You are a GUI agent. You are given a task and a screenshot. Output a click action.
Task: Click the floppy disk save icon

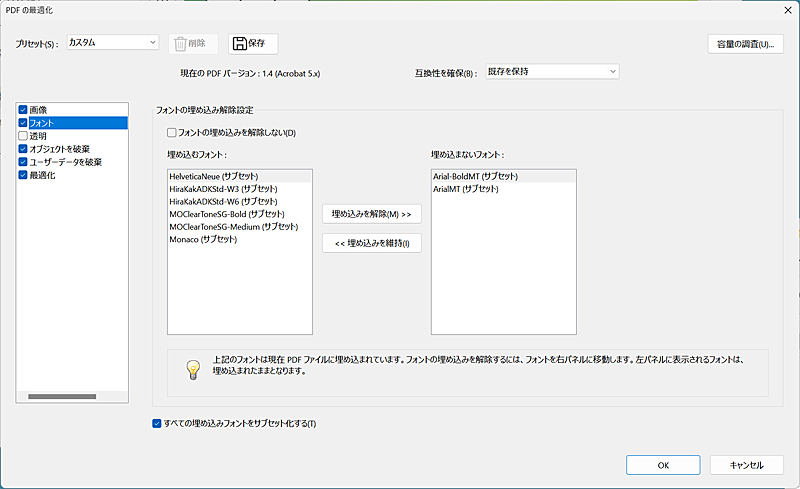tap(239, 43)
